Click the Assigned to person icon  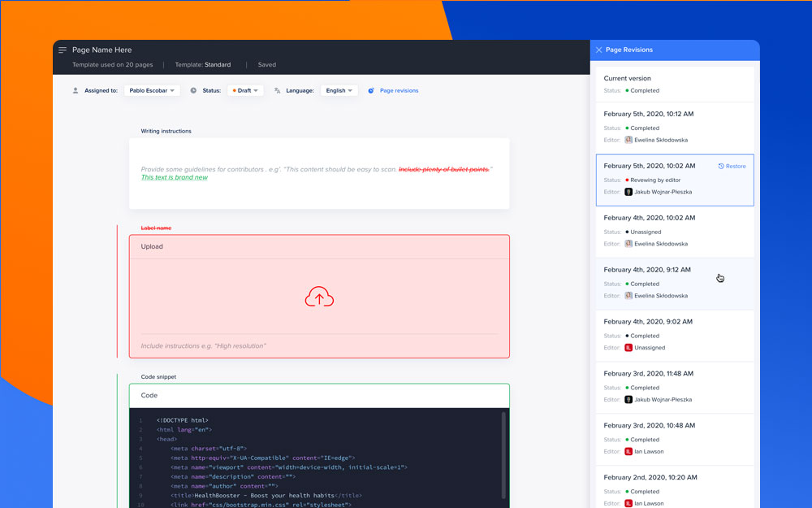76,91
